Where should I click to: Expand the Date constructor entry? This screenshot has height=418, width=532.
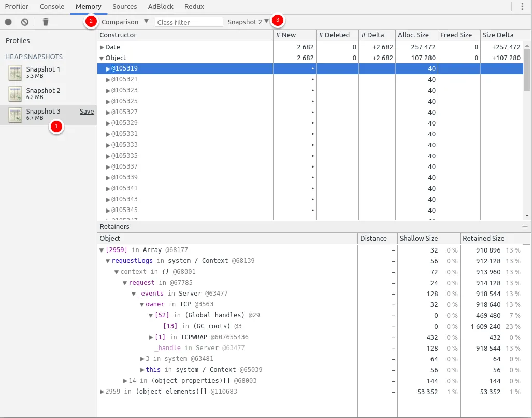[x=103, y=47]
